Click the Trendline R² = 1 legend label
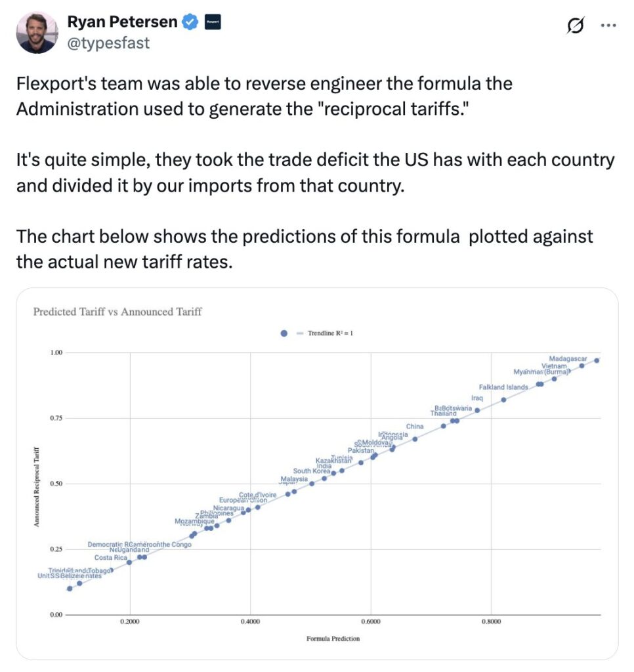634x672 pixels. (331, 333)
